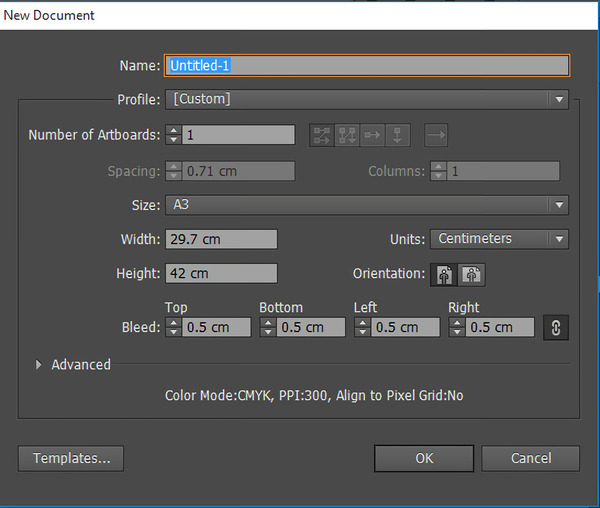Screen dimensions: 600x508
Task: Open the Profile dropdown
Action: click(366, 99)
